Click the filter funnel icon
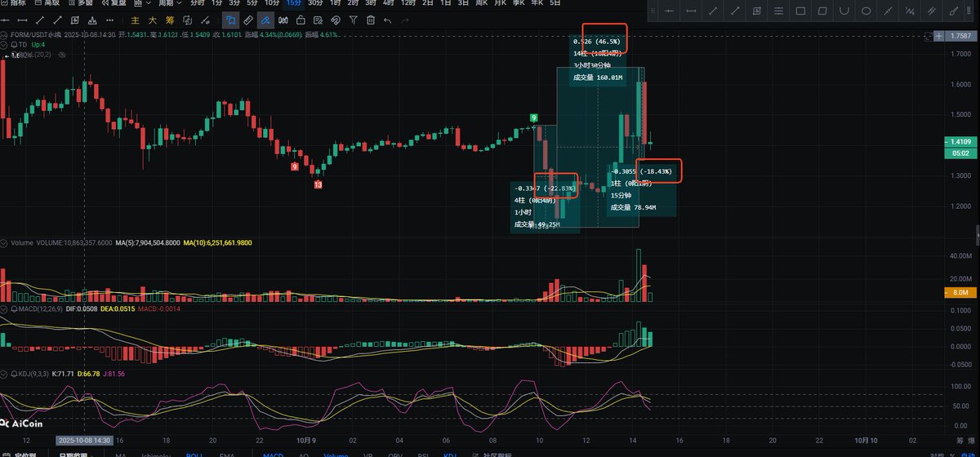 [x=352, y=20]
